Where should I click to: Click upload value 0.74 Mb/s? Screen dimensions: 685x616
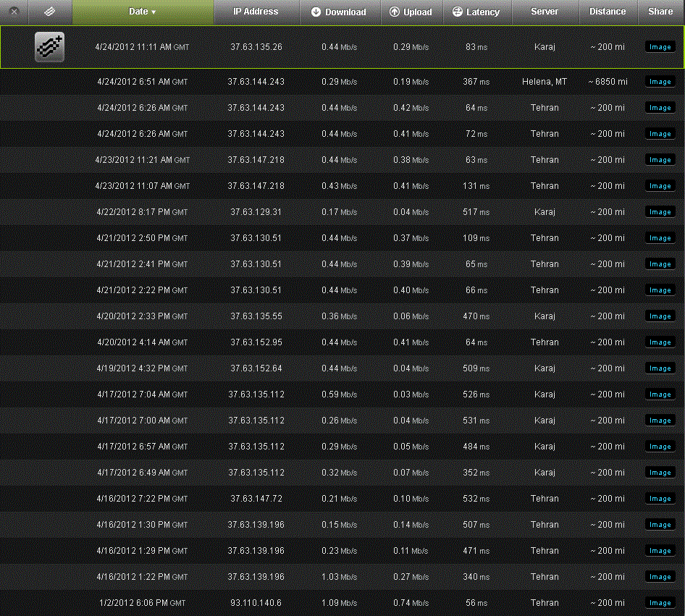coord(411,603)
